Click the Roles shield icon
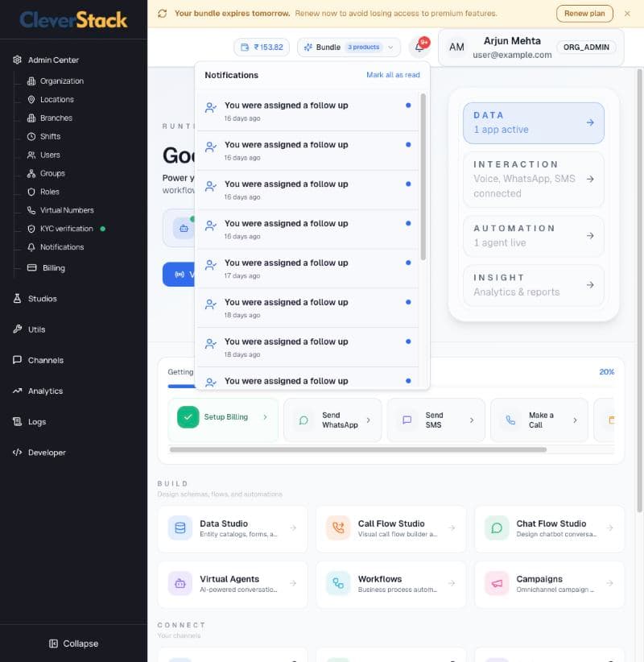Image resolution: width=644 pixels, height=662 pixels. (x=31, y=192)
